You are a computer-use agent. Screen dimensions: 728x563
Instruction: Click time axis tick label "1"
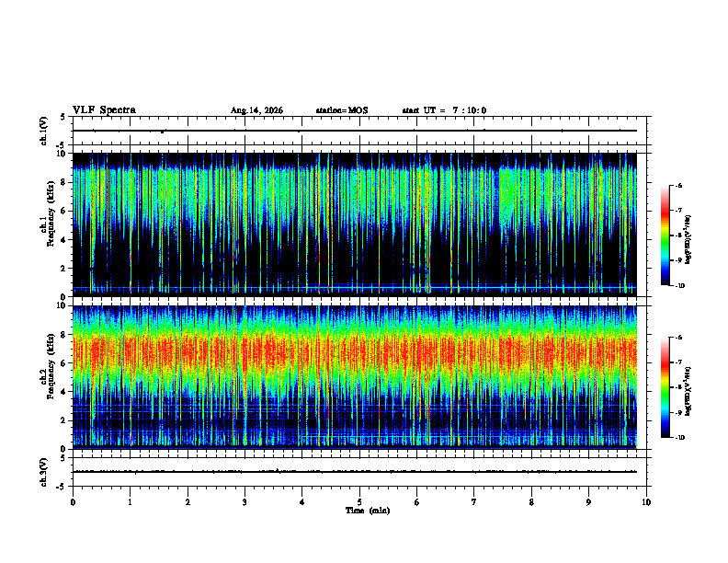point(130,502)
